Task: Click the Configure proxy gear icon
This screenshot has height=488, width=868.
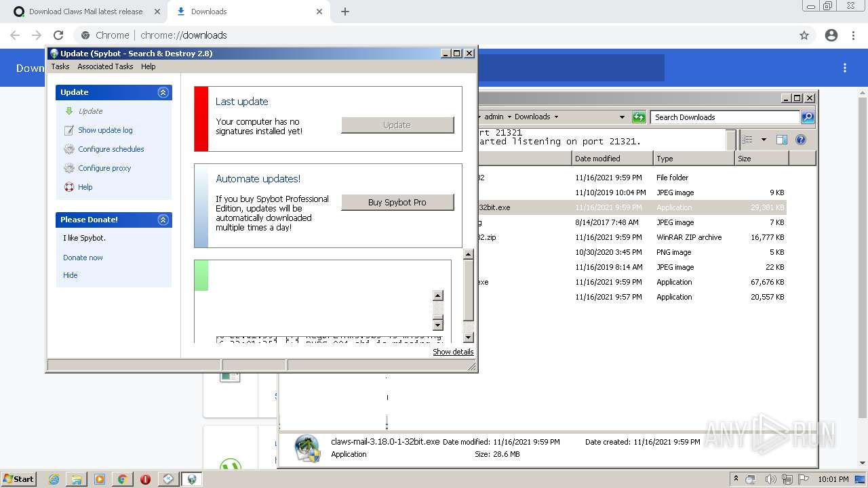Action: pyautogui.click(x=68, y=168)
